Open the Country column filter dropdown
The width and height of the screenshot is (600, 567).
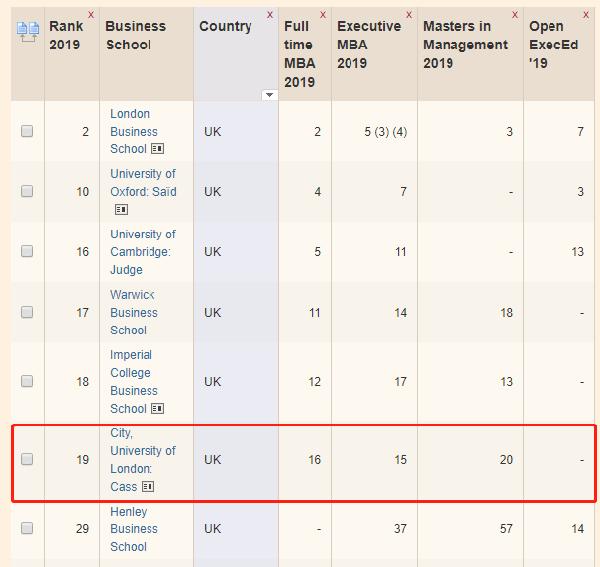(x=270, y=95)
